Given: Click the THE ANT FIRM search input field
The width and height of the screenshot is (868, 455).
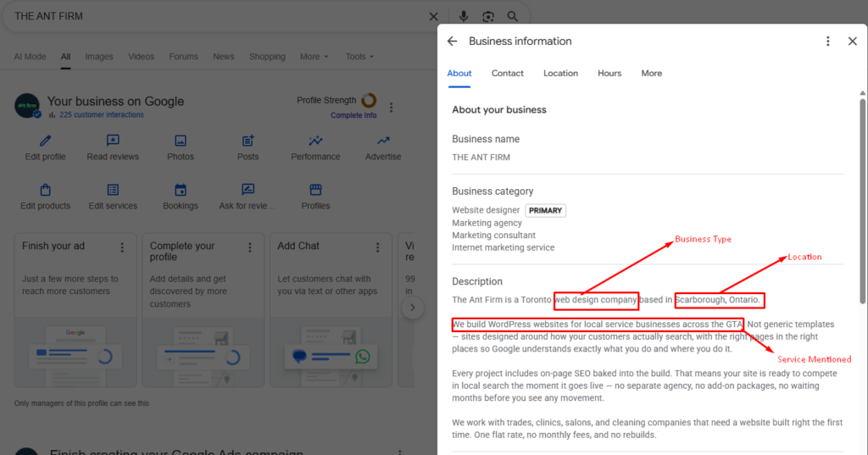Looking at the screenshot, I should tap(219, 17).
